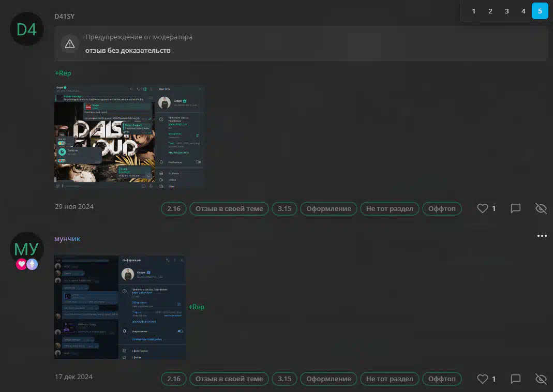The height and width of the screenshot is (392, 553).
Task: Click Ethereum badge under МУ avatar
Action: [32, 264]
